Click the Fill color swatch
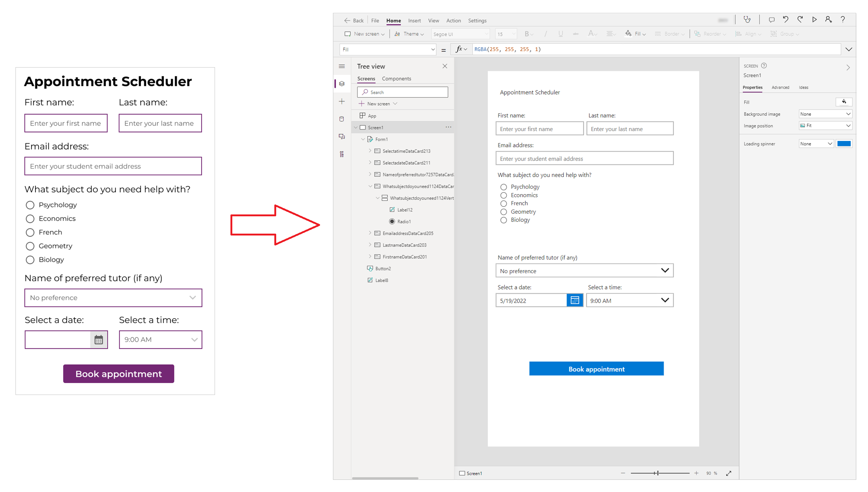The height and width of the screenshot is (492, 868). coord(844,102)
